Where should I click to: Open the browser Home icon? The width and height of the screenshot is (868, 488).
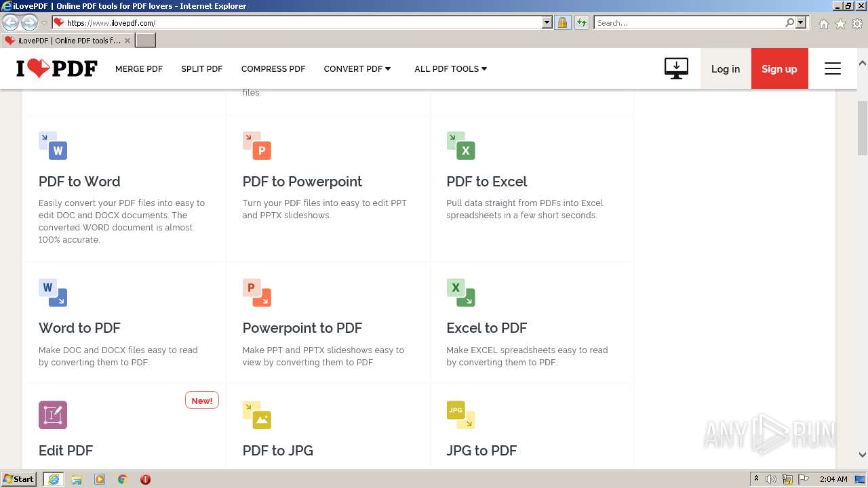(x=823, y=24)
